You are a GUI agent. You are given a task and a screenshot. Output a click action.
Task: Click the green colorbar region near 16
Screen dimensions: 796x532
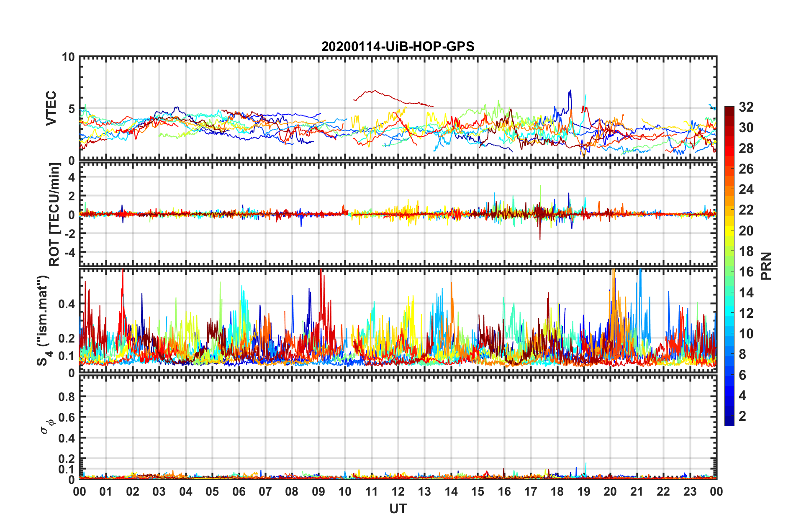729,272
